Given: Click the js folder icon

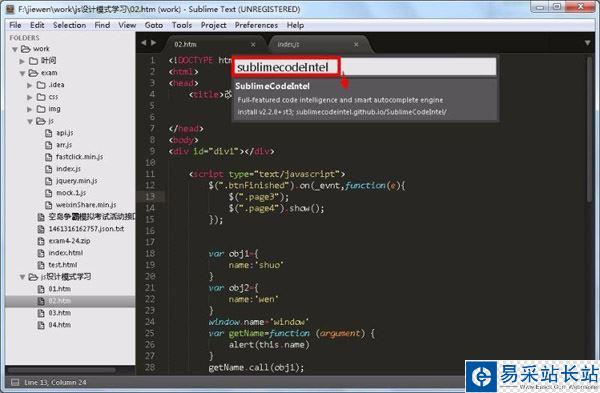Looking at the screenshot, I should (x=41, y=121).
